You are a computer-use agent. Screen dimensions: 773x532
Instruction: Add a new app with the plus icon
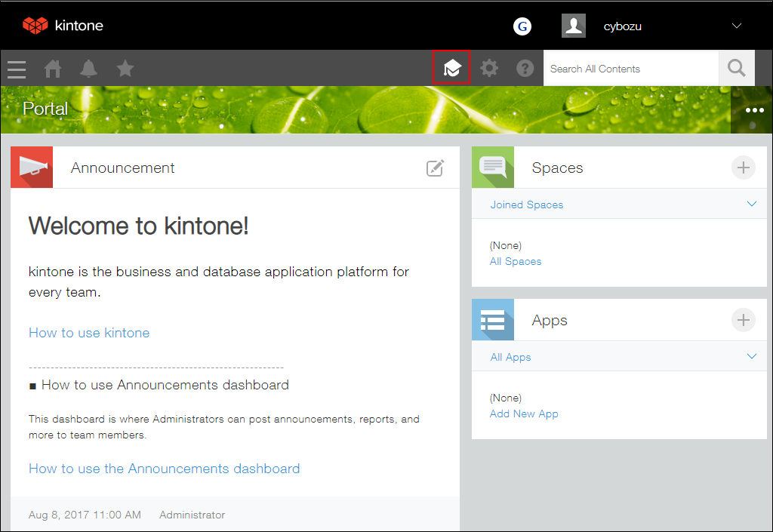744,320
